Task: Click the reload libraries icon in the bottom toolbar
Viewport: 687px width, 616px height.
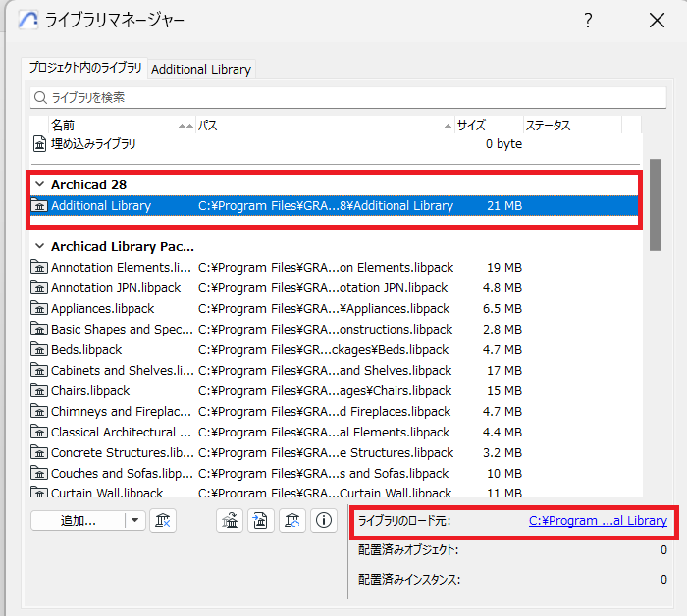Action: (292, 520)
